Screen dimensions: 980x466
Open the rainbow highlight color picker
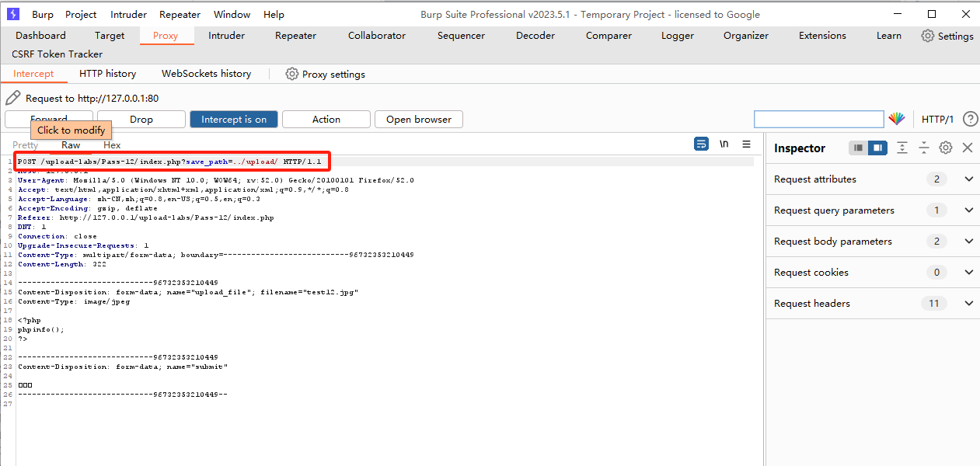[897, 119]
